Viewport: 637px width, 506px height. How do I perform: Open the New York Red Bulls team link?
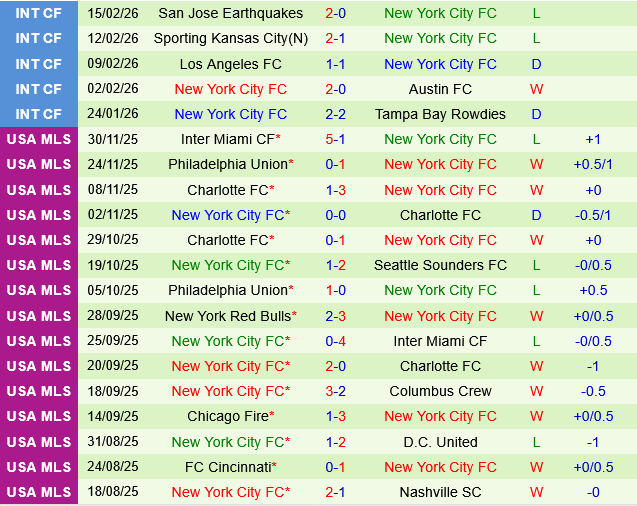(230, 316)
